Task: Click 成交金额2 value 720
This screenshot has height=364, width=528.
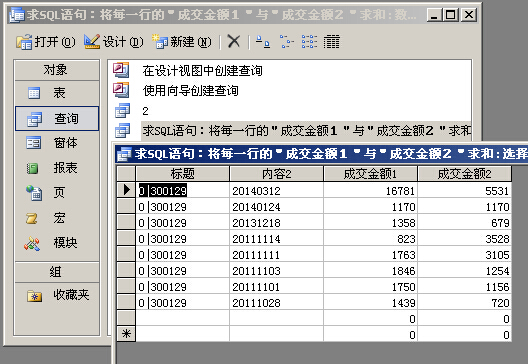Action: point(464,303)
